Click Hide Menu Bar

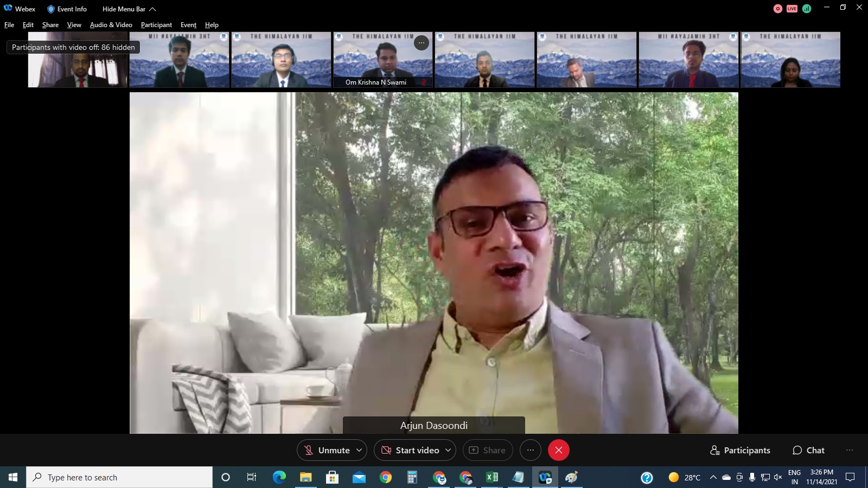coord(124,9)
